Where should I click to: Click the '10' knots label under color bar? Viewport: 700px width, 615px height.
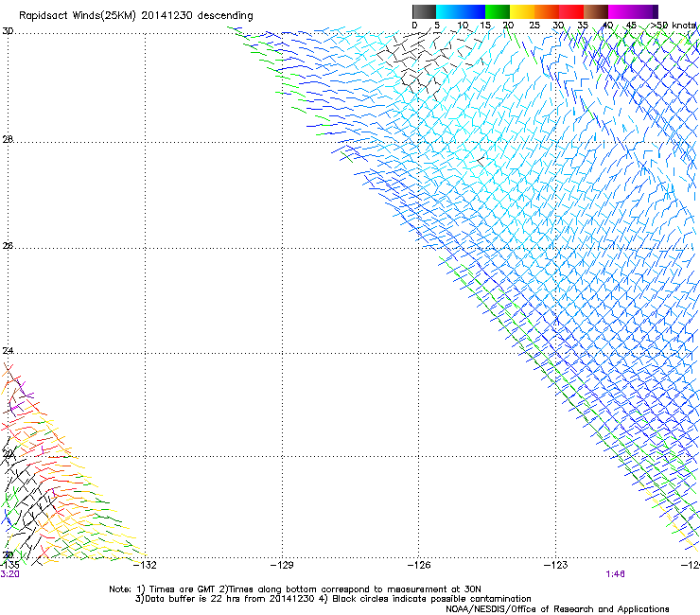(463, 26)
